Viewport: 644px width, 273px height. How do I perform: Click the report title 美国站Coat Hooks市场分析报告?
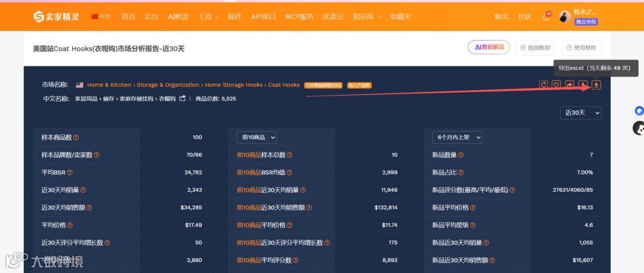[x=109, y=48]
